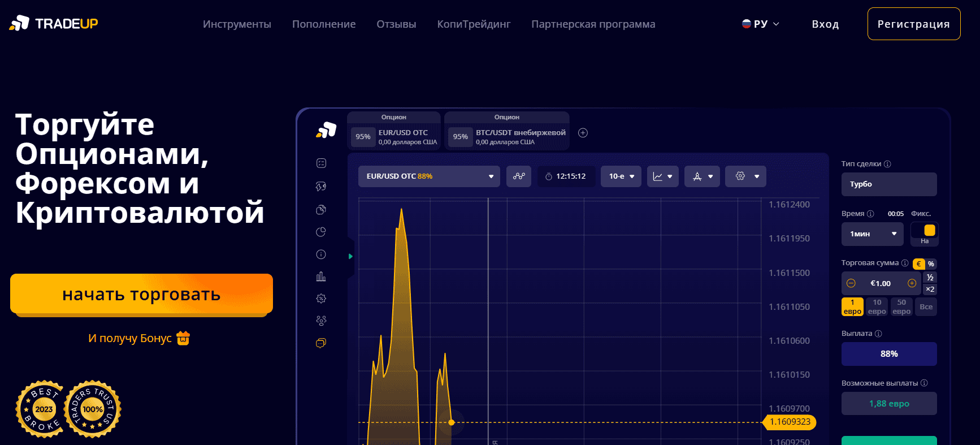
Task: Decrease trade amount with minus icon
Action: pos(851,283)
